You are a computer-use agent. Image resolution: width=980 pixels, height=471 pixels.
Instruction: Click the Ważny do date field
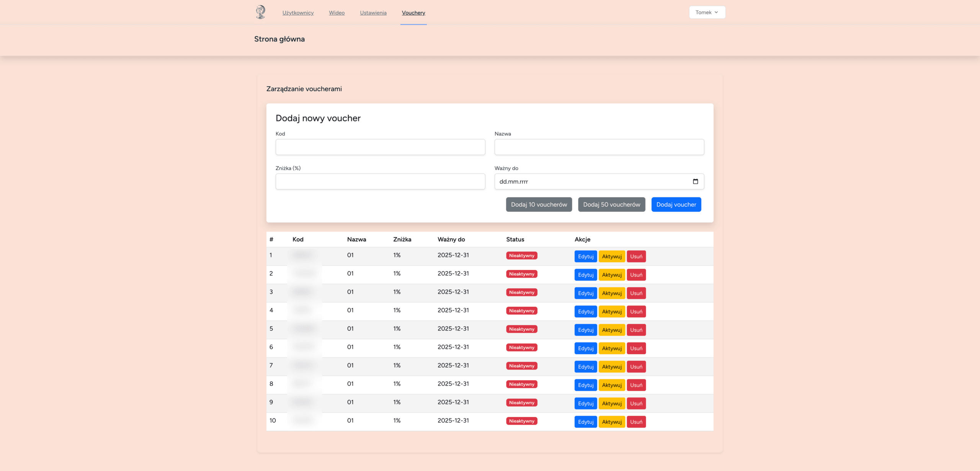[x=590, y=182]
